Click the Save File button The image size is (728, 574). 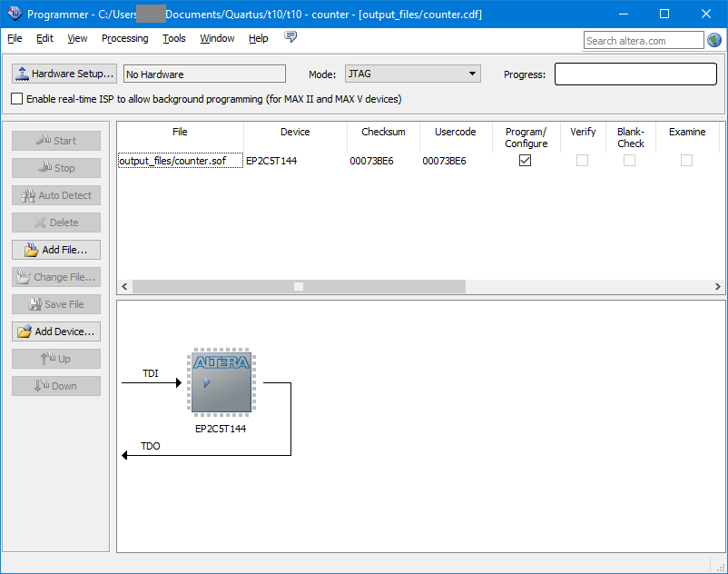coord(56,304)
